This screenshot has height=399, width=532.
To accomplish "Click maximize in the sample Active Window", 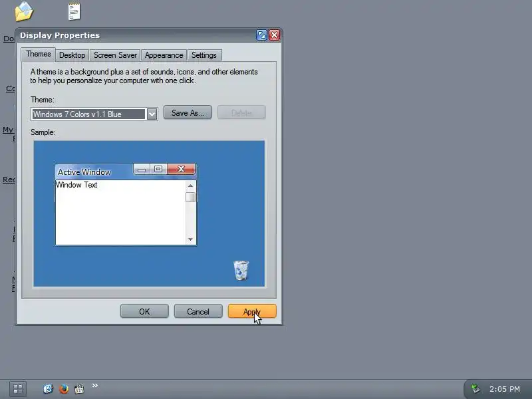I will coord(158,169).
